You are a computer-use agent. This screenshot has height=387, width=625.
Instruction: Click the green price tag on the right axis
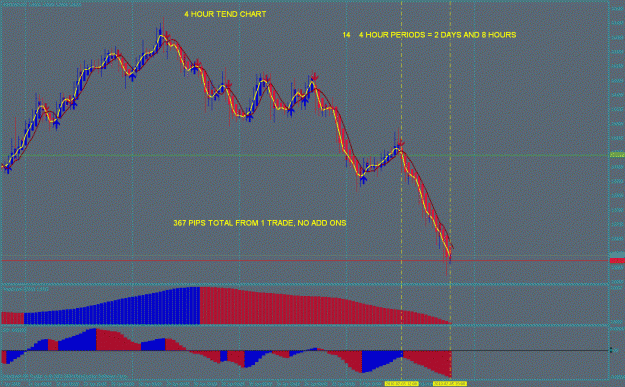(x=617, y=155)
